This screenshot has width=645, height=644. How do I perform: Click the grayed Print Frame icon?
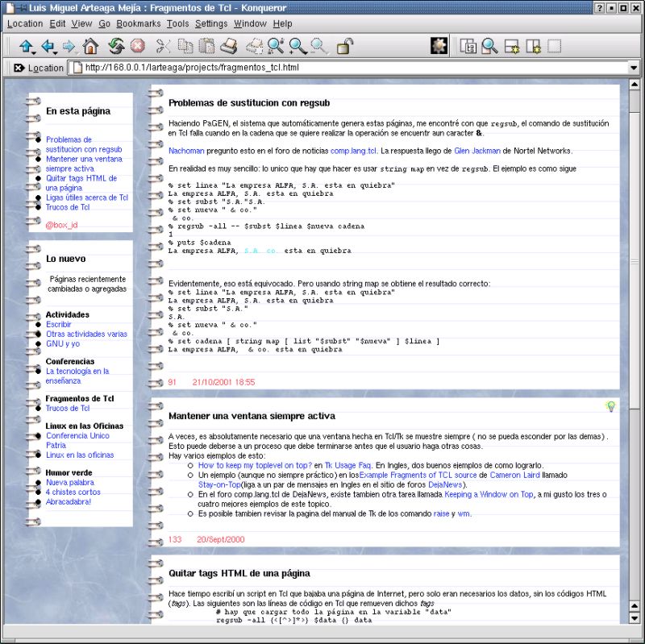click(254, 46)
